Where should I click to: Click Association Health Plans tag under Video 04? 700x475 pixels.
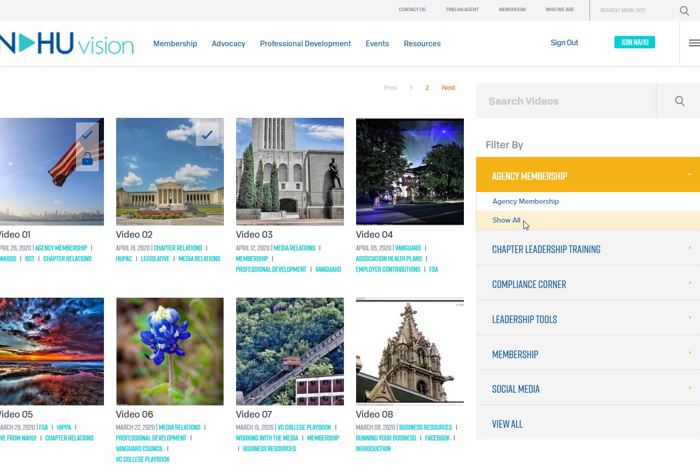(389, 258)
